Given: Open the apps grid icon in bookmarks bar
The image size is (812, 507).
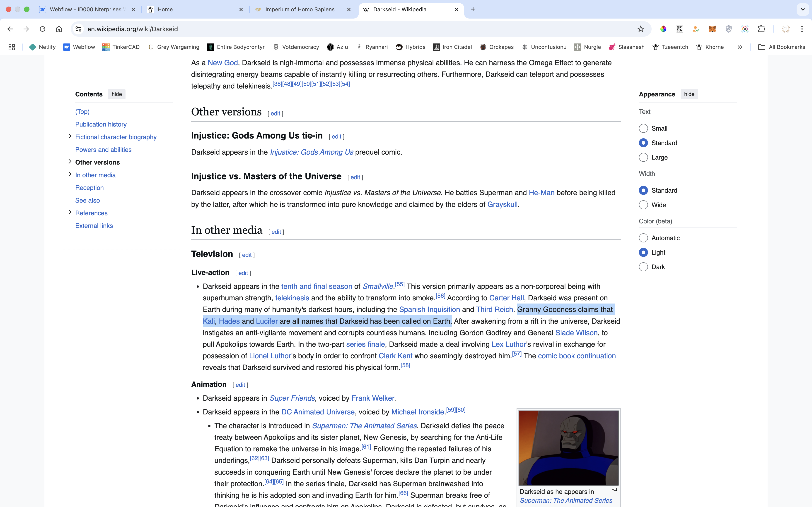Looking at the screenshot, I should pyautogui.click(x=12, y=47).
